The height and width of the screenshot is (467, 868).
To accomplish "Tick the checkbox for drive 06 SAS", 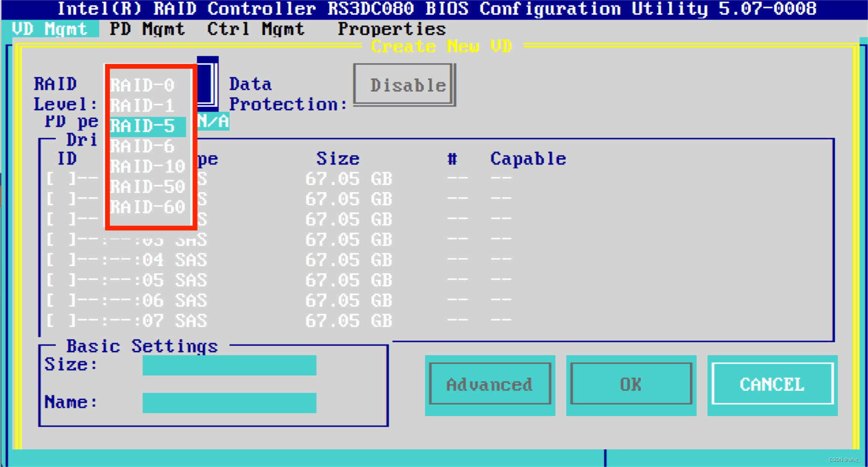I will (x=61, y=300).
